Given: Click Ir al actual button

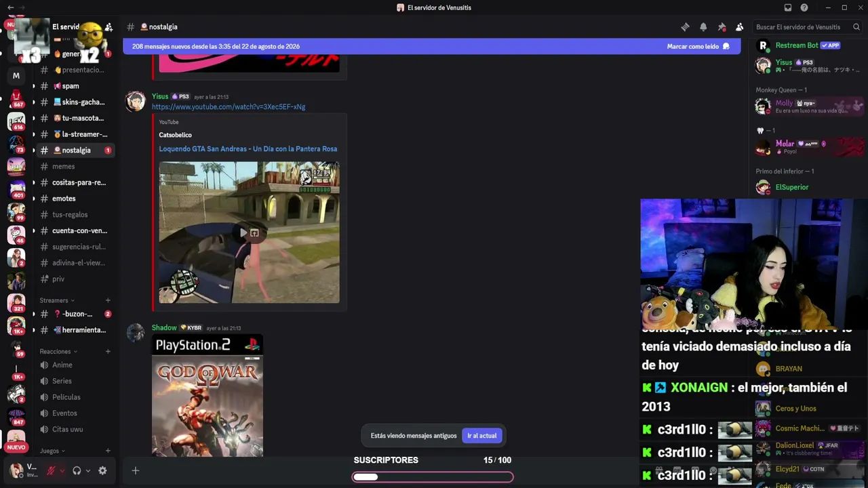Looking at the screenshot, I should pos(482,436).
